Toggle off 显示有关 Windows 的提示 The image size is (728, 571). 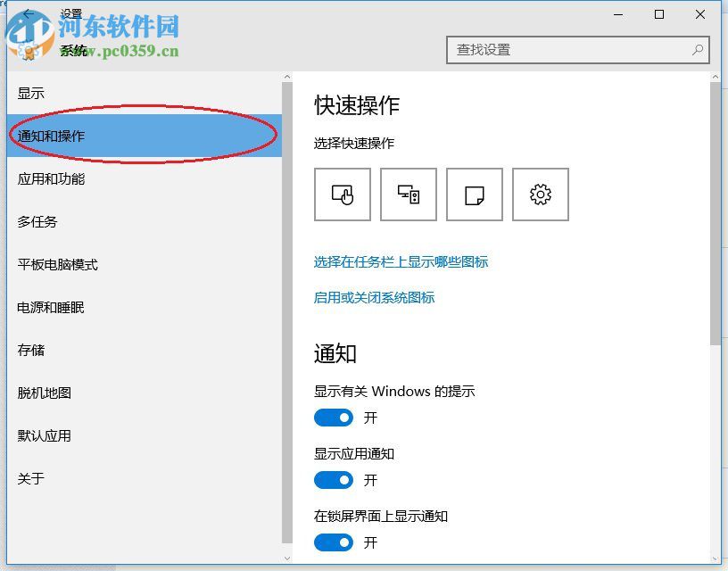pos(333,418)
